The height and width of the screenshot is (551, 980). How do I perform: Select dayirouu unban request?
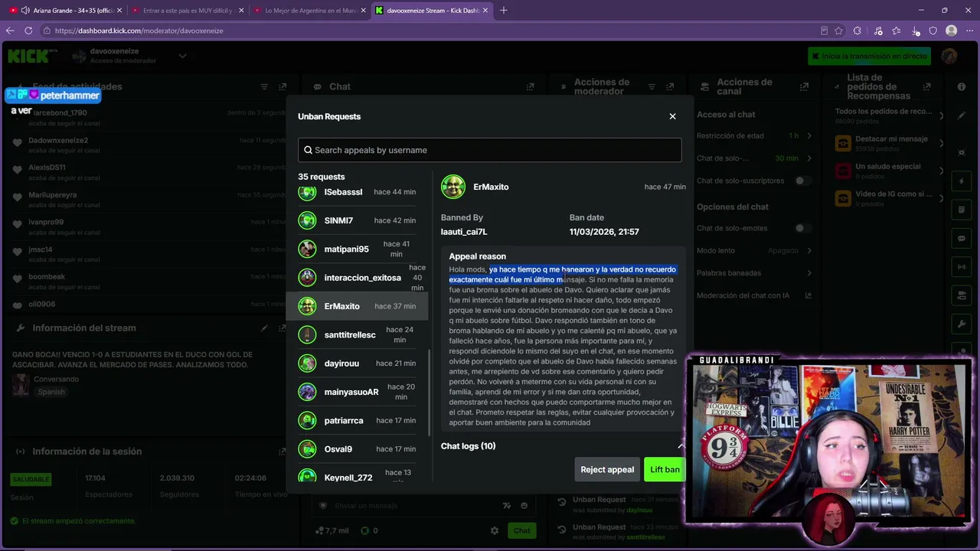357,363
